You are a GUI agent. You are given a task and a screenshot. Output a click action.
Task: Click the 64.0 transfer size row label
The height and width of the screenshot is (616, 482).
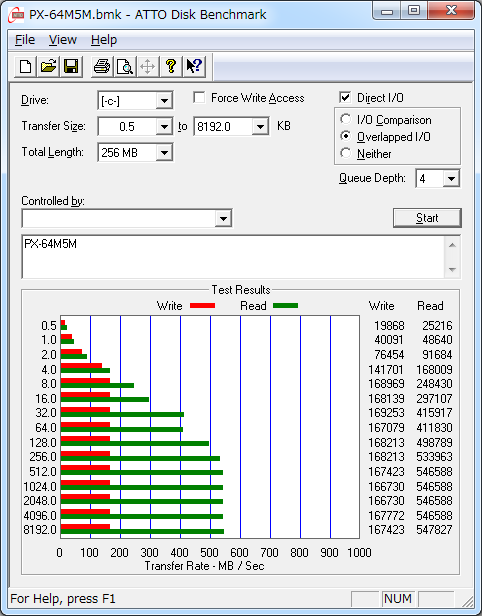46,428
